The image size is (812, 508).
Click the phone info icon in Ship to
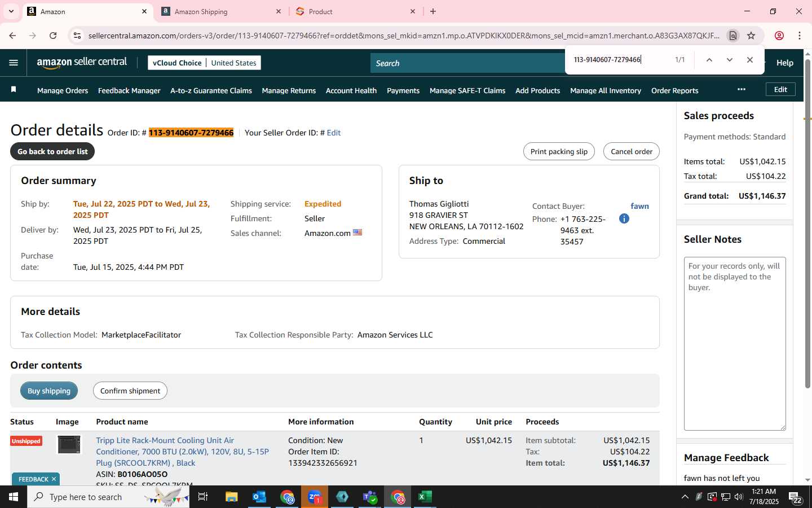pos(624,218)
